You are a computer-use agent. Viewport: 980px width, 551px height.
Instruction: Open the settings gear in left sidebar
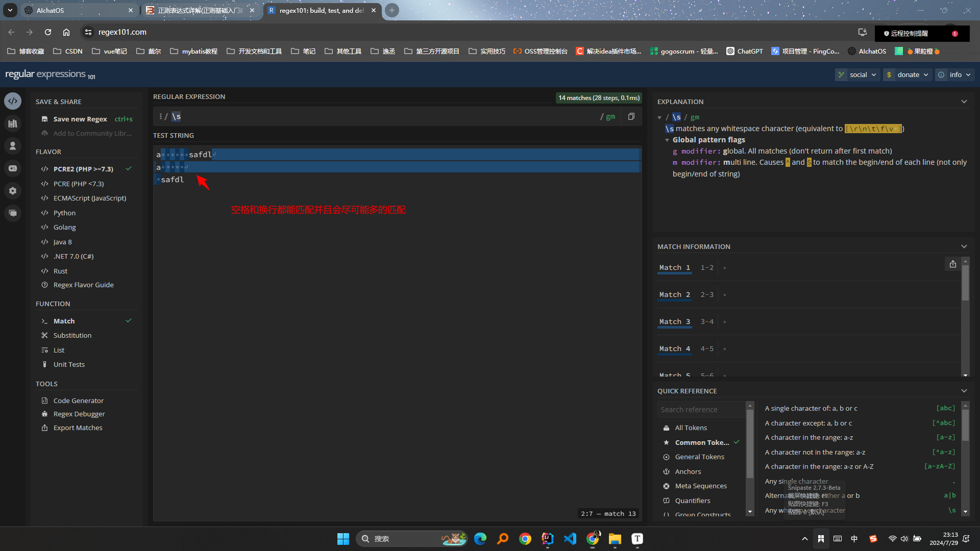13,191
